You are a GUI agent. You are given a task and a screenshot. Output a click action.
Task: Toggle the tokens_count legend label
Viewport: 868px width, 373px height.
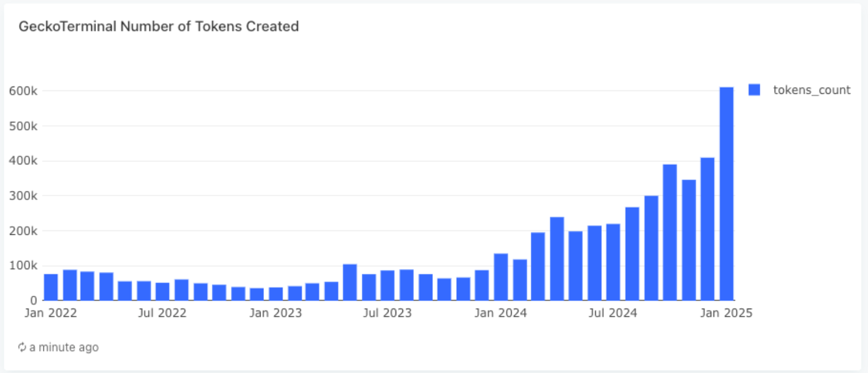pyautogui.click(x=811, y=90)
